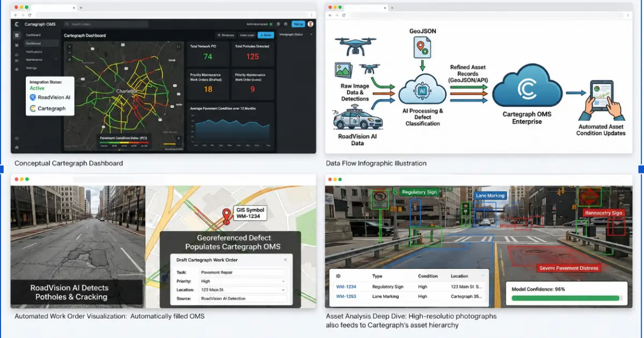
Task: Open Maintenance in the sidebar menu
Action: click(x=34, y=60)
